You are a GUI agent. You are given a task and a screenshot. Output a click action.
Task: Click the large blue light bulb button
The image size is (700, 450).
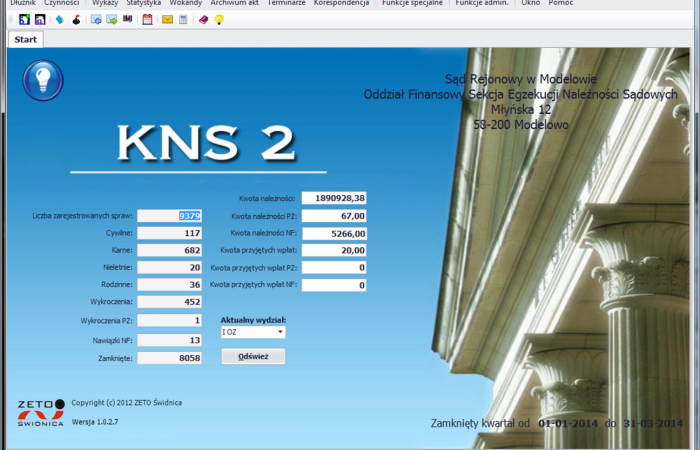click(x=43, y=80)
